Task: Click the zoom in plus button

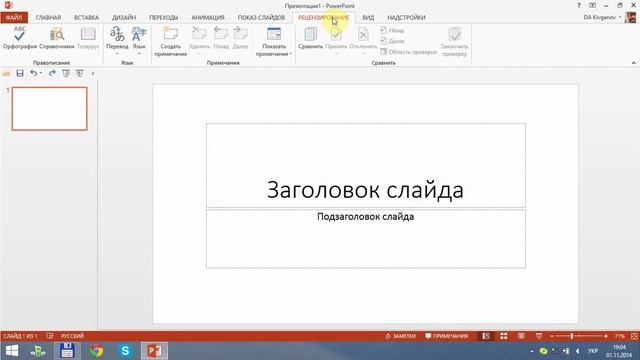Action: (x=606, y=336)
